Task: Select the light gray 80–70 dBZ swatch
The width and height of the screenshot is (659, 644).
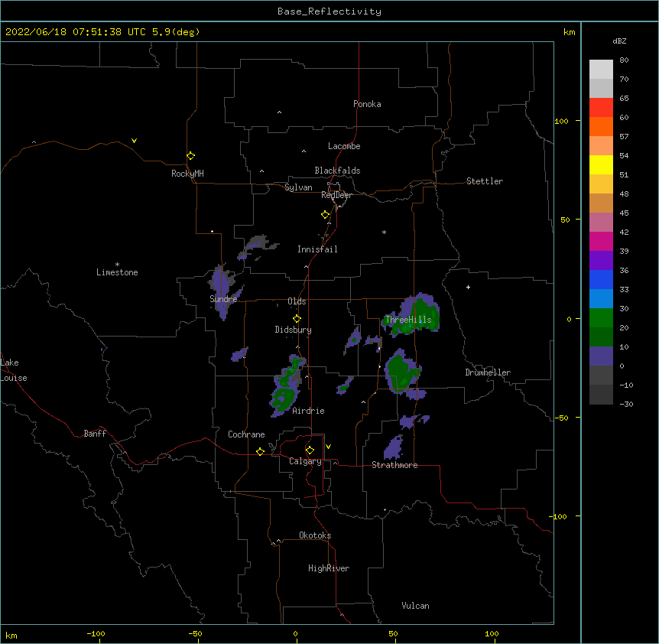Action: [601, 70]
